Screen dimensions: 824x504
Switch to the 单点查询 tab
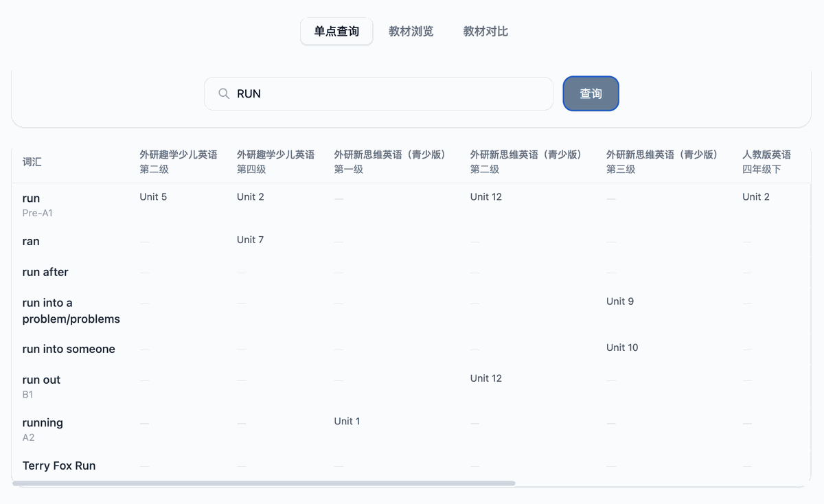coord(336,32)
